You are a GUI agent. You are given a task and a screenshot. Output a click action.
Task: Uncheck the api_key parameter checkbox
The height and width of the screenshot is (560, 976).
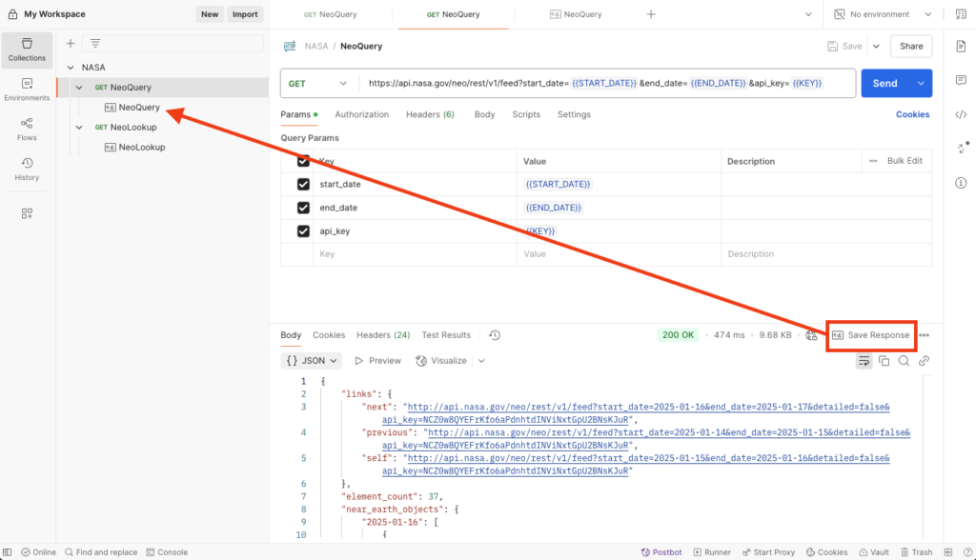pyautogui.click(x=303, y=231)
